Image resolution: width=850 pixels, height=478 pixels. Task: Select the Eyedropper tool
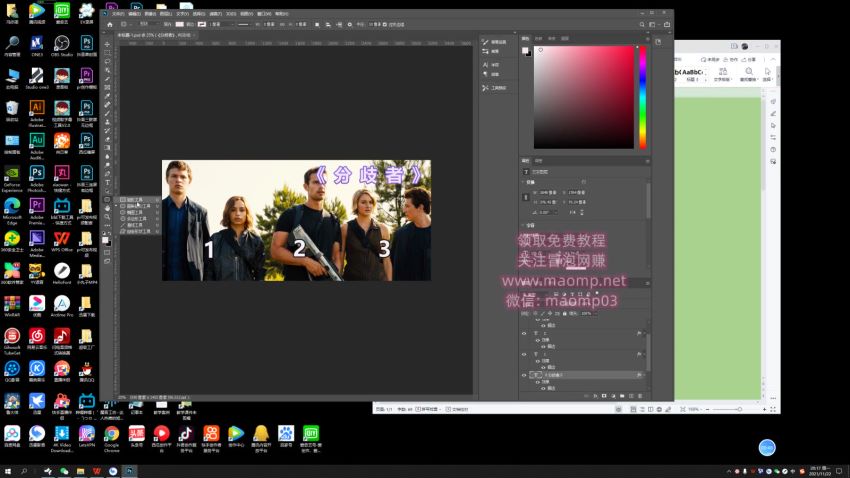point(107,95)
